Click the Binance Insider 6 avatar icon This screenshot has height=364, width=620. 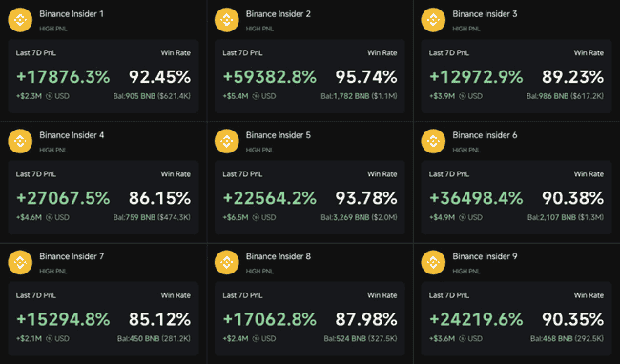coord(433,141)
